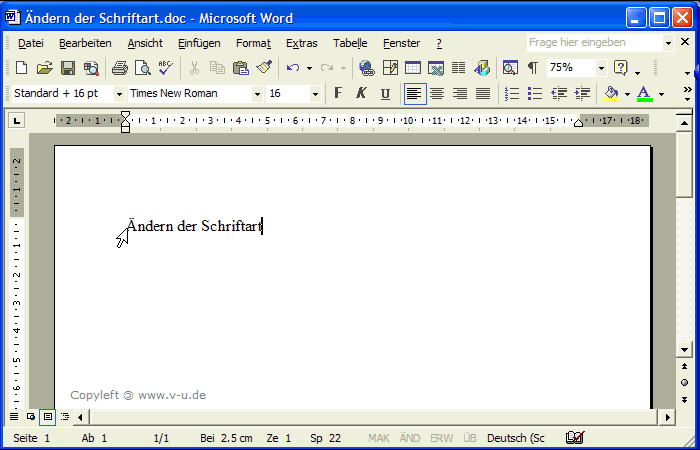Image resolution: width=700 pixels, height=450 pixels.
Task: Click the Columns icon
Action: (x=458, y=68)
